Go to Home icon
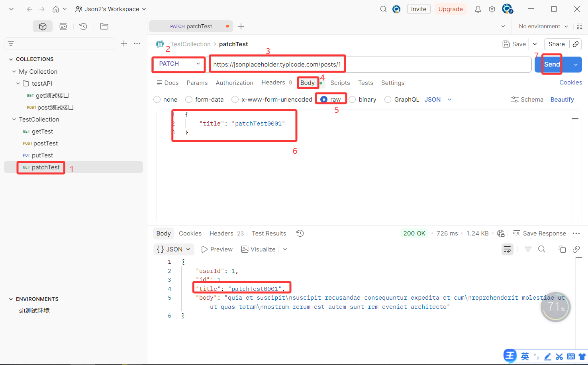 (56, 9)
